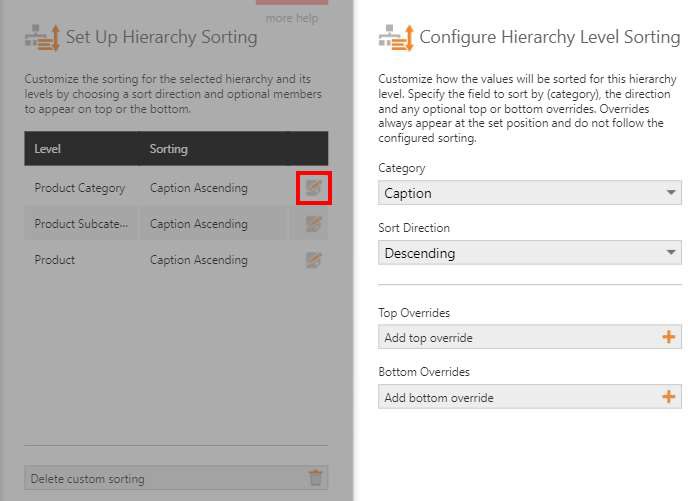
Task: Select the Product level row
Action: point(176,260)
